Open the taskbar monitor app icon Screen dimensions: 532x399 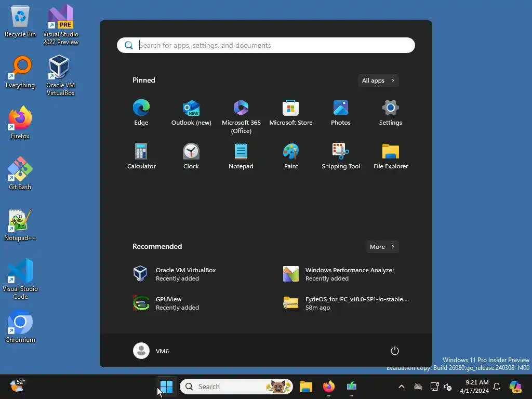352,387
